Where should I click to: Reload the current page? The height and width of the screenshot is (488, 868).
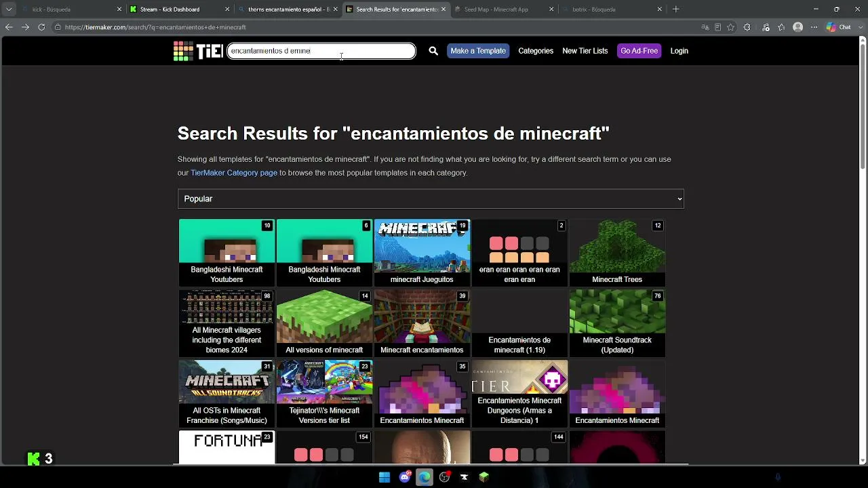pyautogui.click(x=41, y=27)
